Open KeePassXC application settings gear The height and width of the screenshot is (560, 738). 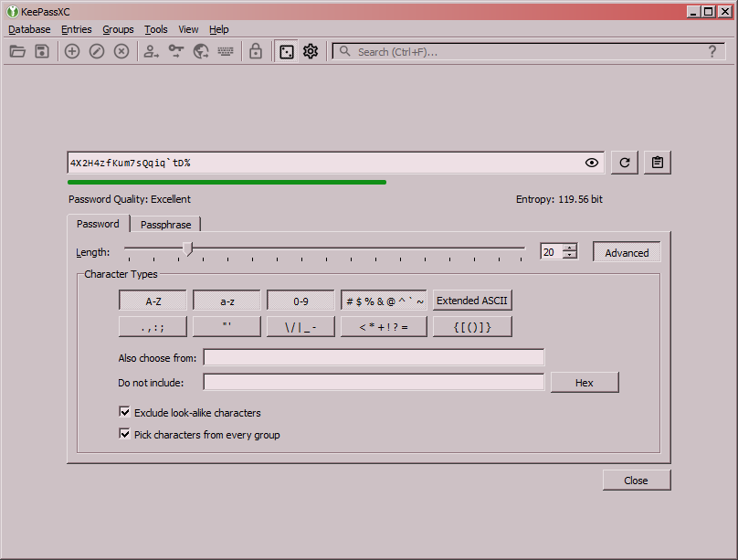[x=310, y=51]
